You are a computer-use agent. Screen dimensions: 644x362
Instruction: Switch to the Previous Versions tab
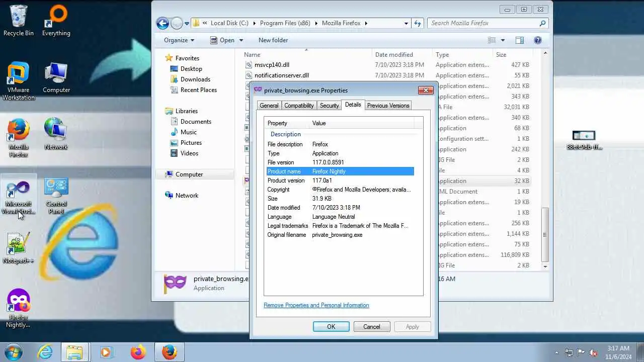tap(388, 106)
